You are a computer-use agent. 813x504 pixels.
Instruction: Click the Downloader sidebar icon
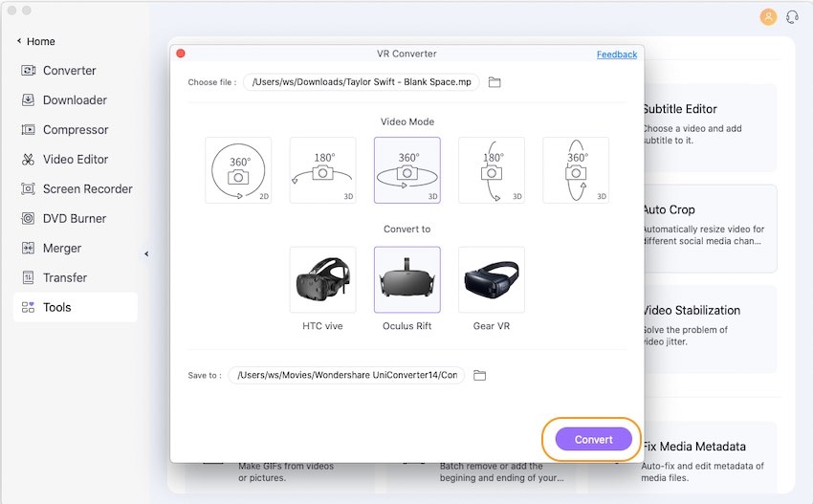pyautogui.click(x=28, y=99)
